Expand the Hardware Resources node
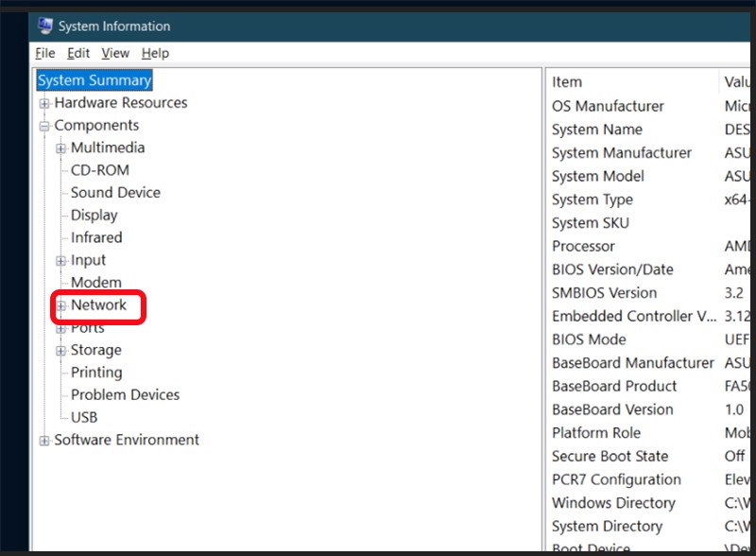756x556 pixels. pyautogui.click(x=44, y=103)
